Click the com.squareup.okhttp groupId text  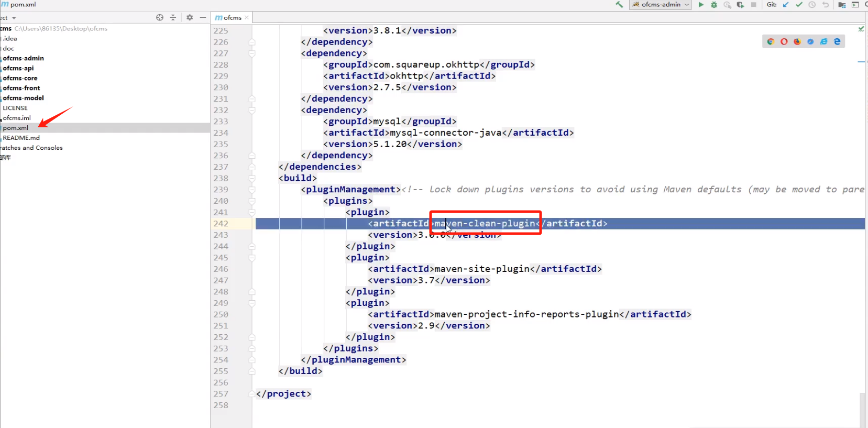pyautogui.click(x=426, y=65)
